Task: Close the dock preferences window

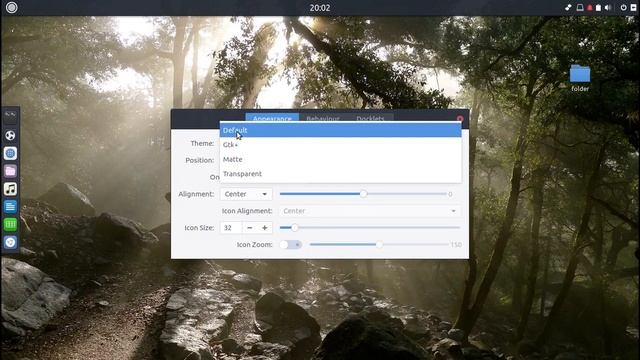Action: [460, 119]
